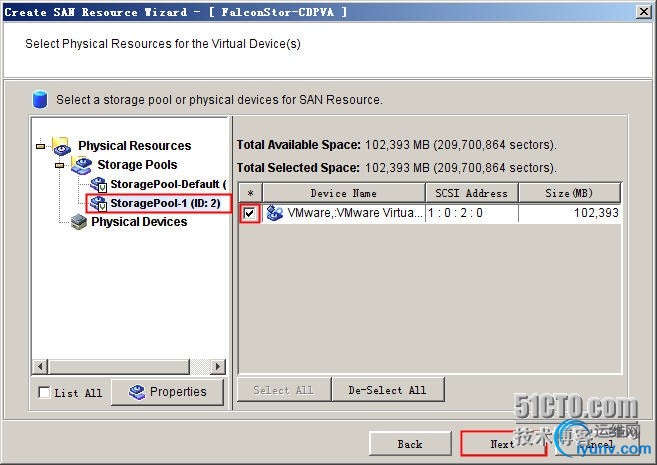Click the StoragePool-Default icon
Viewport: 657px width, 465px height.
(x=99, y=184)
